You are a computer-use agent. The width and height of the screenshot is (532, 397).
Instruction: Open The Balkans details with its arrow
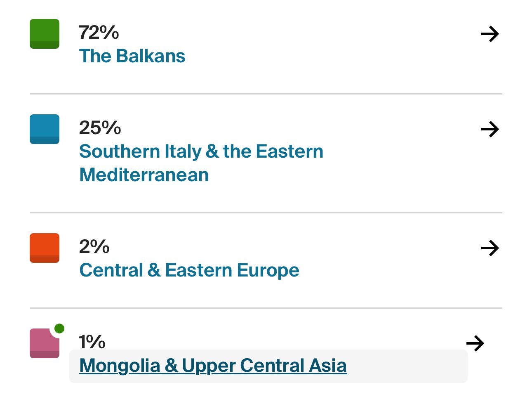(490, 34)
